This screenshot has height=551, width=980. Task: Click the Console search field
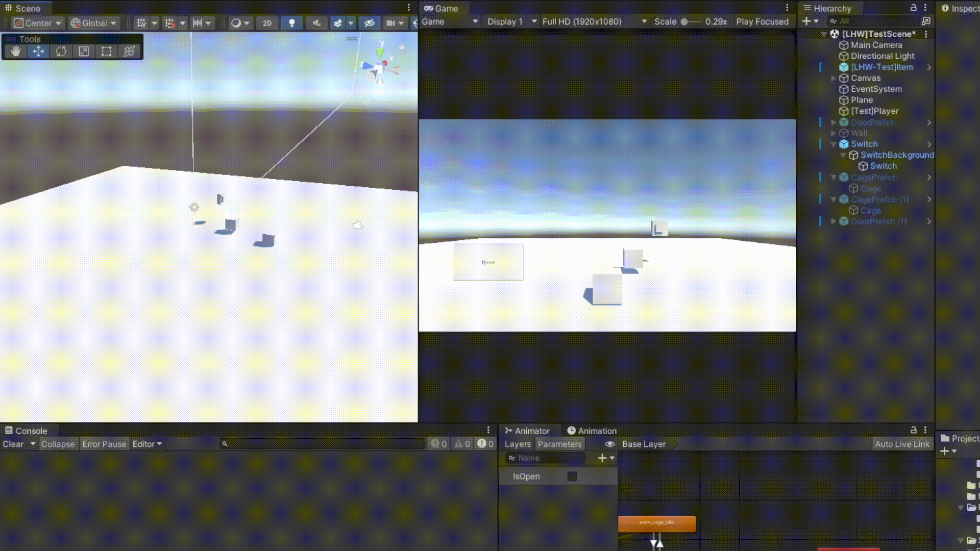323,444
